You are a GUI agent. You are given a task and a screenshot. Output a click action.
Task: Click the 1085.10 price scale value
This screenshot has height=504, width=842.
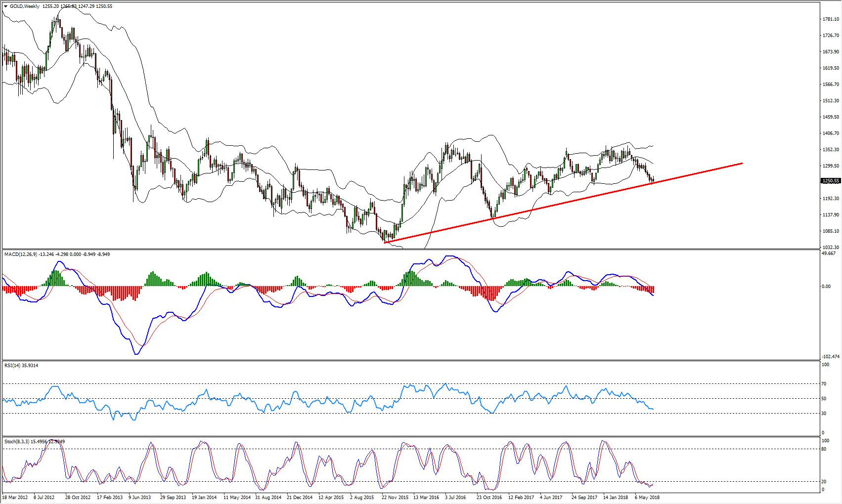tap(831, 231)
